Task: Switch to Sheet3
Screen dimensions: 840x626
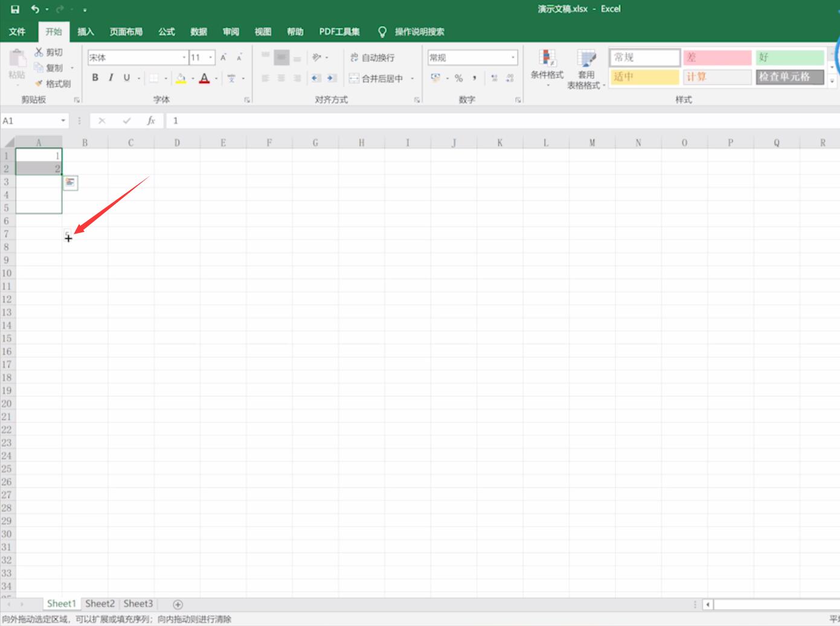Action: point(138,604)
